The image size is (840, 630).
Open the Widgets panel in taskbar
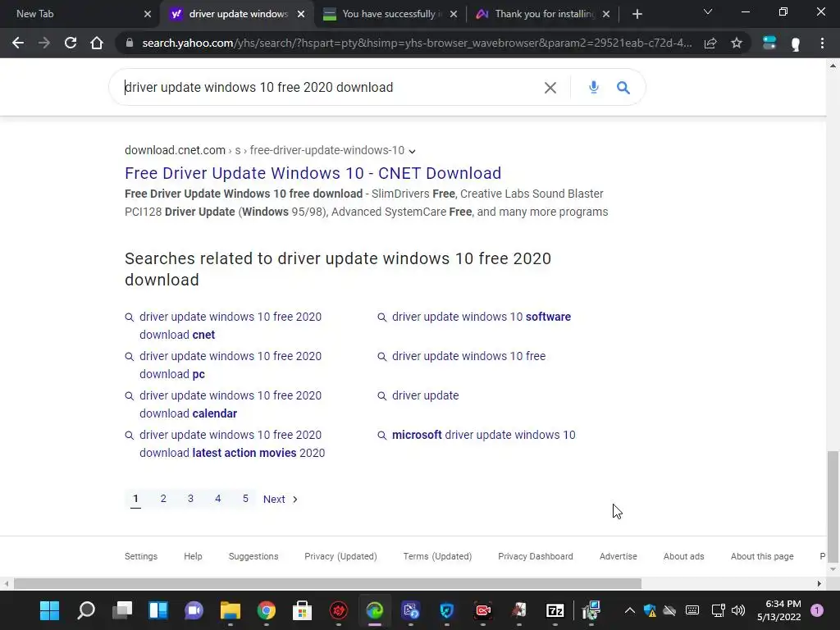(158, 610)
